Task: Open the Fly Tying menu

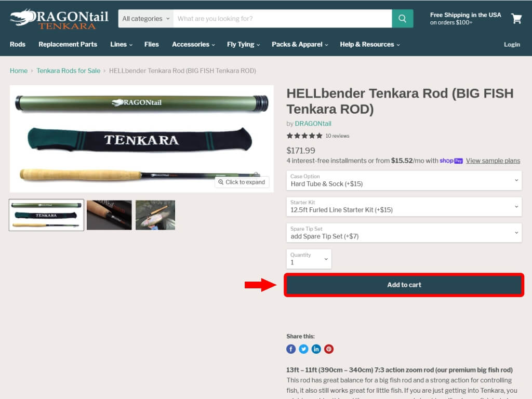Action: click(243, 45)
